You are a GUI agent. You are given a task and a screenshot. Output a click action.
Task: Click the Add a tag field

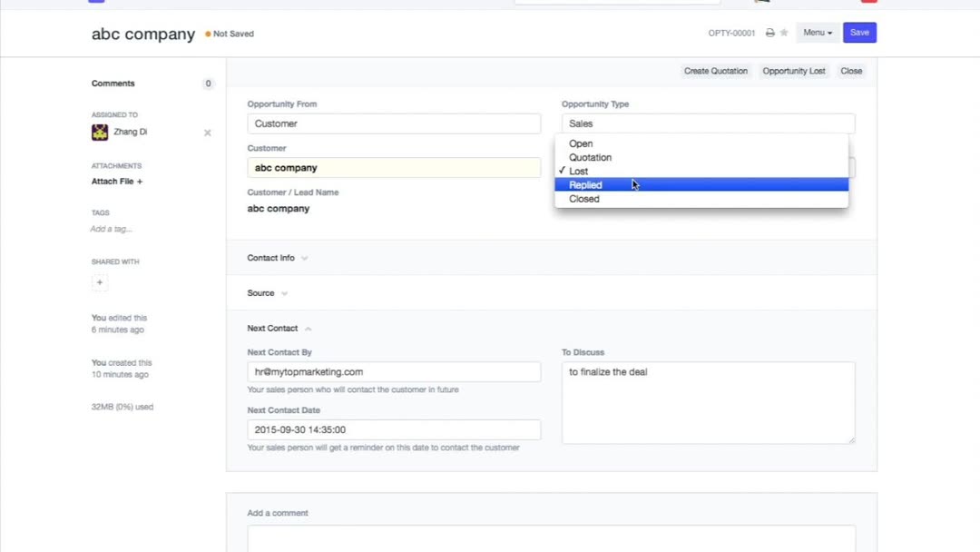(112, 229)
